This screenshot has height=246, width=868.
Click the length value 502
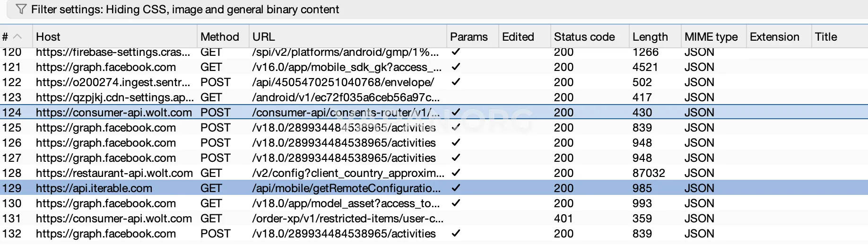coord(642,82)
